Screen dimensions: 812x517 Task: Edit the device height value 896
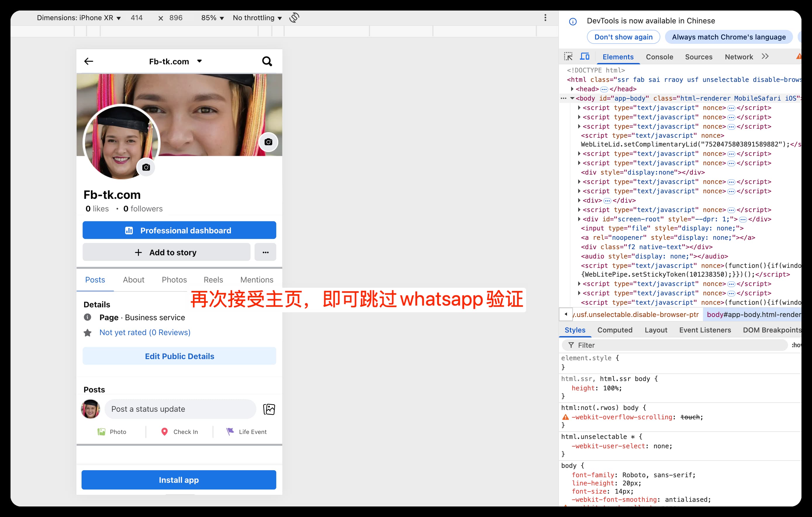click(176, 18)
